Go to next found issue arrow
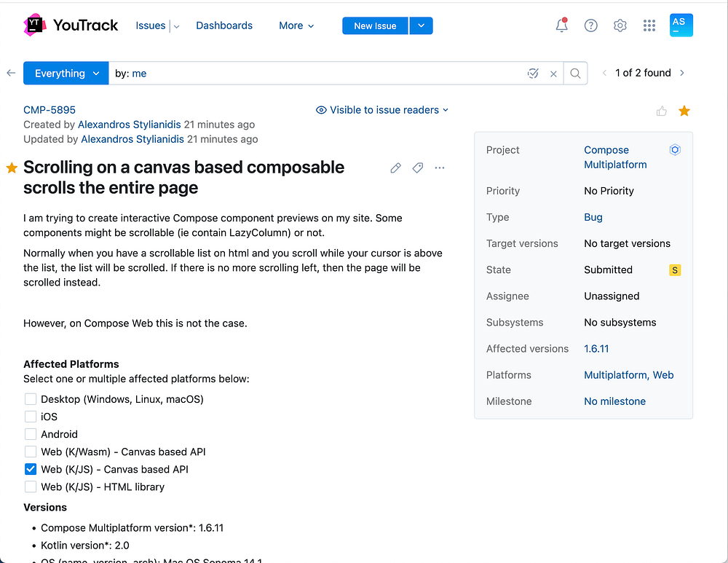728x563 pixels. pyautogui.click(x=682, y=73)
